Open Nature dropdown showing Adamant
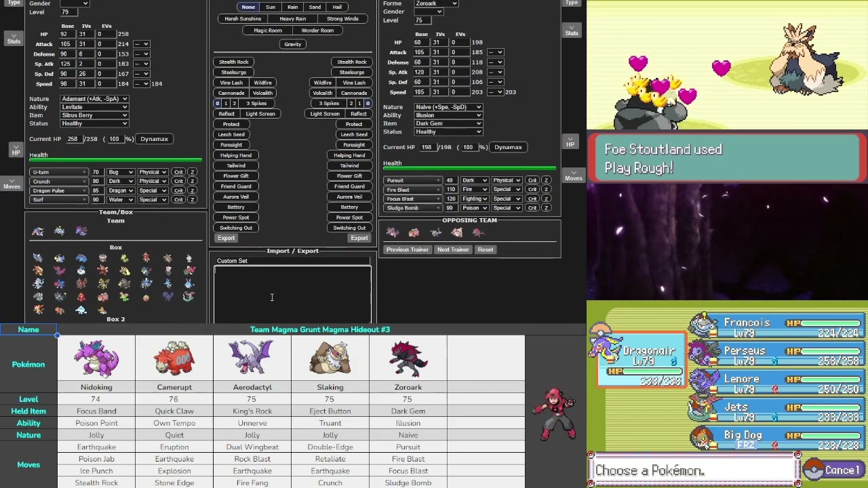868x488 pixels. (x=94, y=99)
